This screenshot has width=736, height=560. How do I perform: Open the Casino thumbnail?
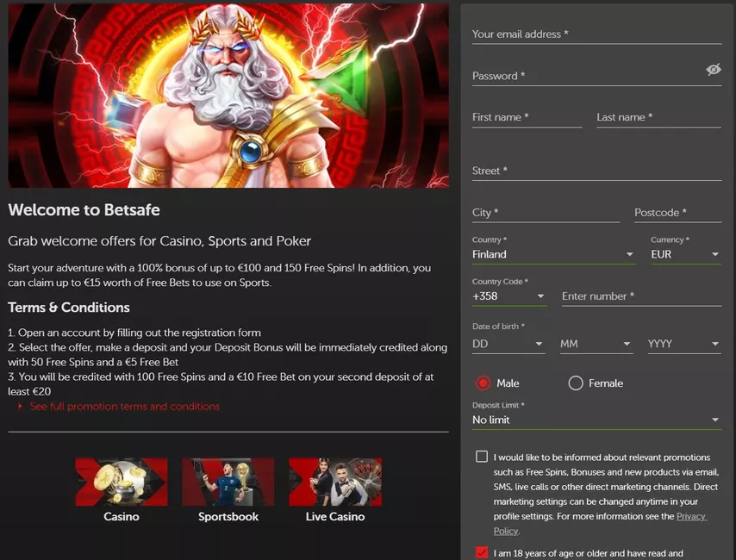(122, 482)
